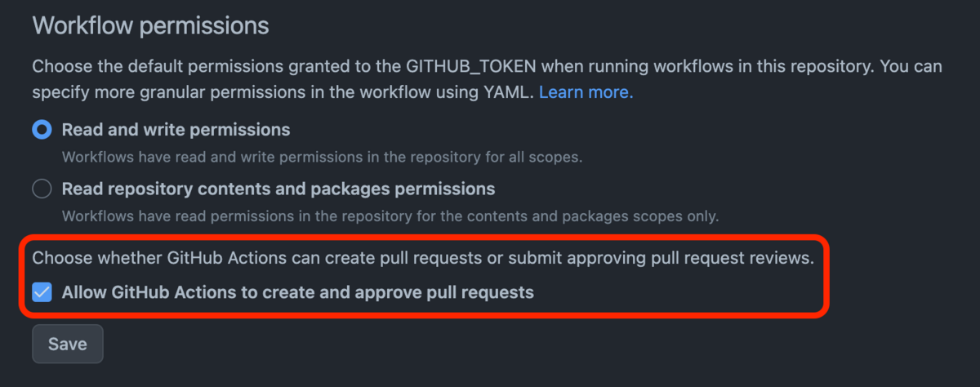
Task: Click the Save button
Action: (x=68, y=344)
